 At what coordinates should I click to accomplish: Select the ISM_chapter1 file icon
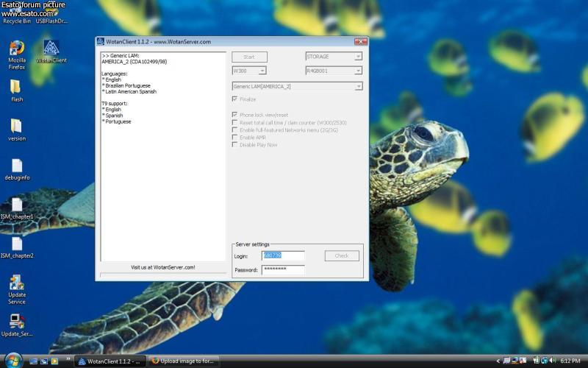pos(17,208)
